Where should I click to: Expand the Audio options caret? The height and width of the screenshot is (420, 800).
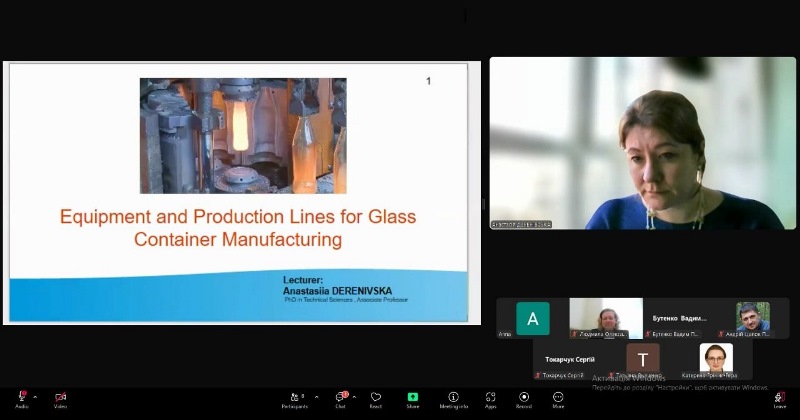pos(35,397)
